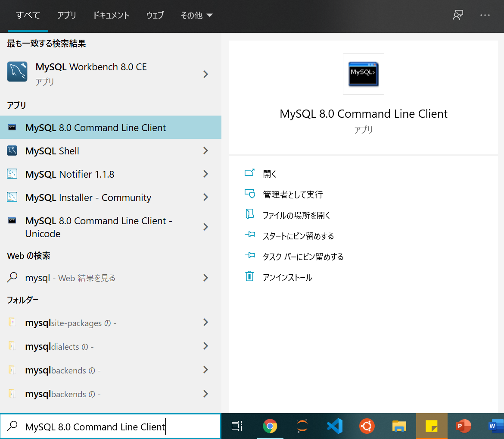
Task: Select the highlighted MySQL 8.0 Command Line Client result
Action: pos(111,128)
